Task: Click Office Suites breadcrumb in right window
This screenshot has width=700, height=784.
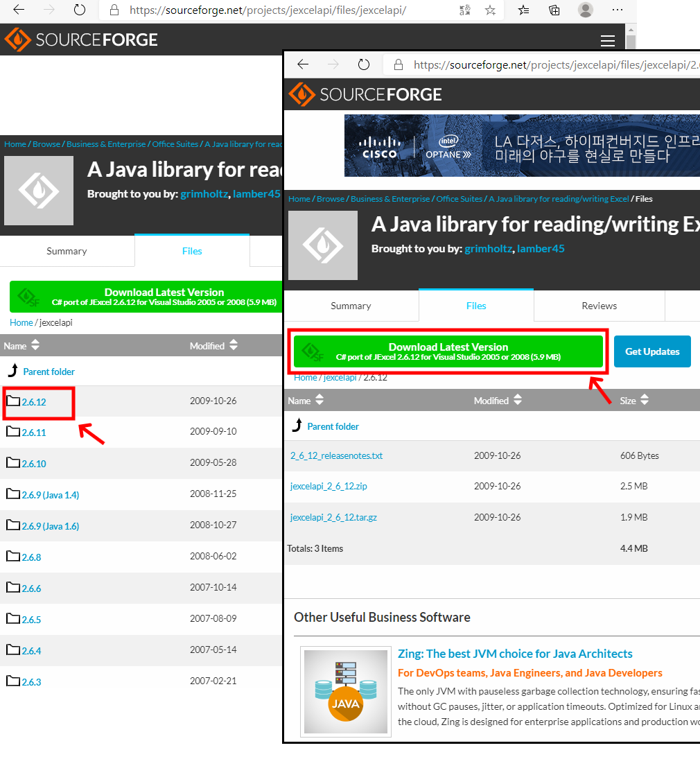Action: [459, 198]
